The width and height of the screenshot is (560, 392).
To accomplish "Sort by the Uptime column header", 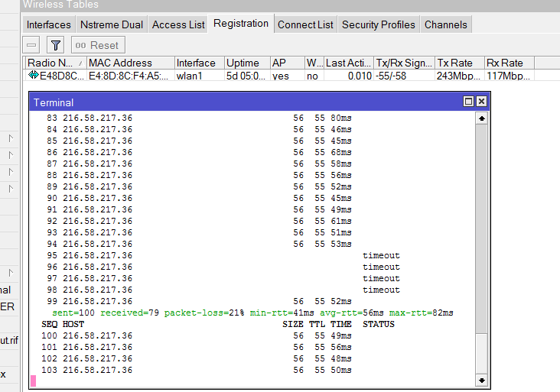I will tap(246, 63).
